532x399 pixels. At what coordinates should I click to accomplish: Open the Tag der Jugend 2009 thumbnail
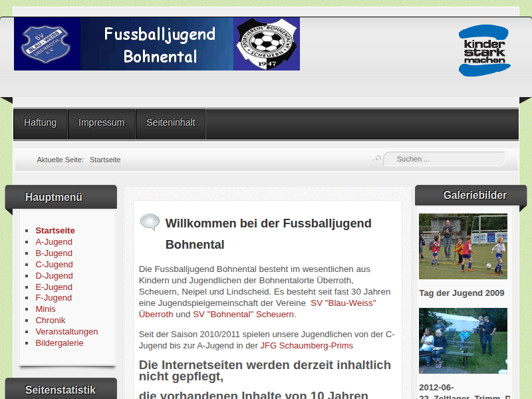pyautogui.click(x=463, y=246)
